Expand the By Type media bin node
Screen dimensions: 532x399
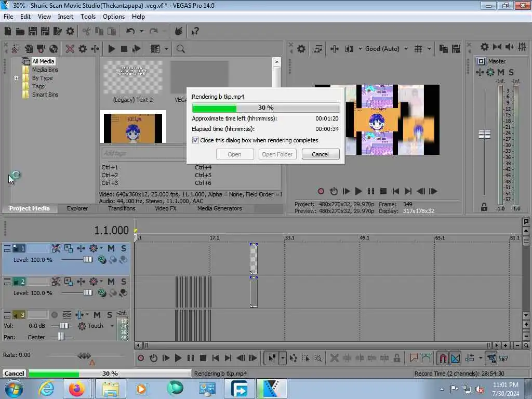tap(16, 78)
